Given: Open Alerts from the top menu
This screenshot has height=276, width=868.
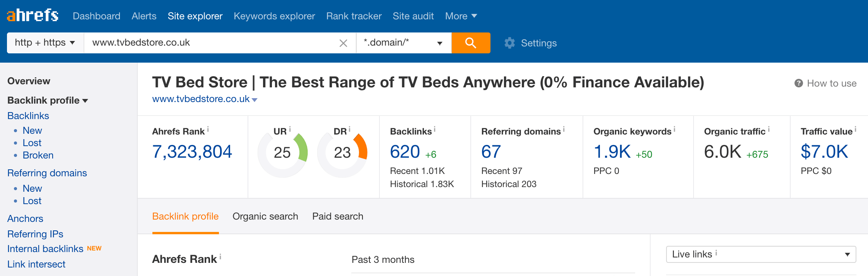Looking at the screenshot, I should coord(144,16).
